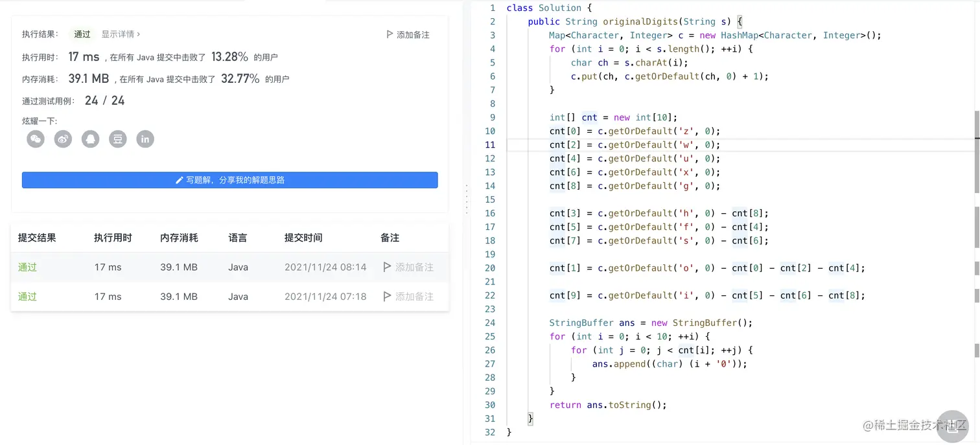Place cursor on 'class Solution {' line

point(549,8)
